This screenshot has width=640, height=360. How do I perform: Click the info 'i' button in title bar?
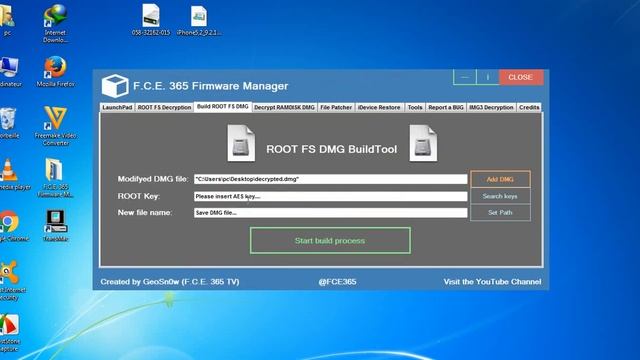487,77
